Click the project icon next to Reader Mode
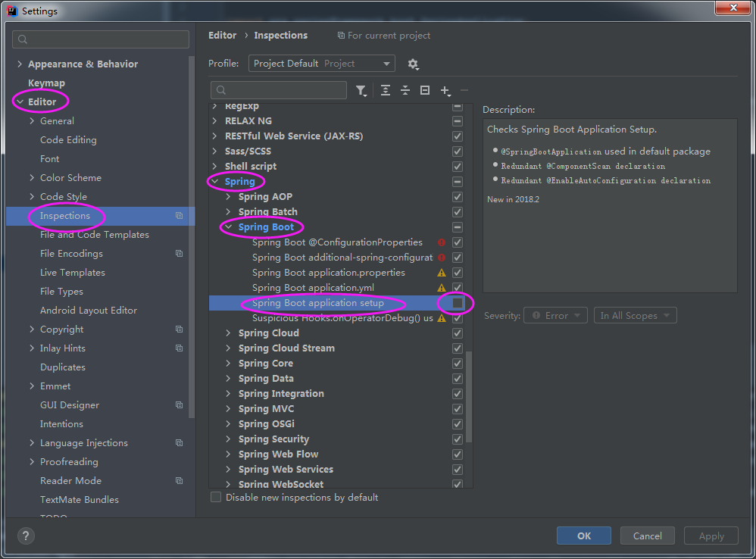The height and width of the screenshot is (559, 756). [179, 480]
